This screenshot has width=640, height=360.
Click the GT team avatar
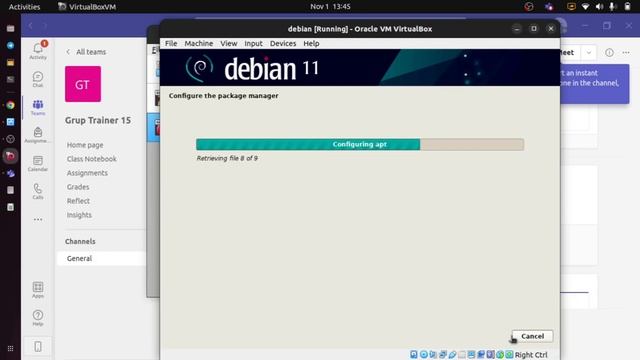83,84
